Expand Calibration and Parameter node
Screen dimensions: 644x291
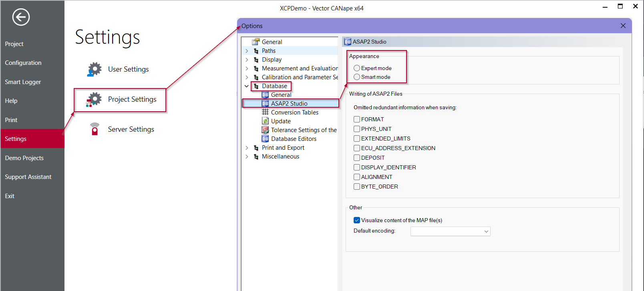247,77
